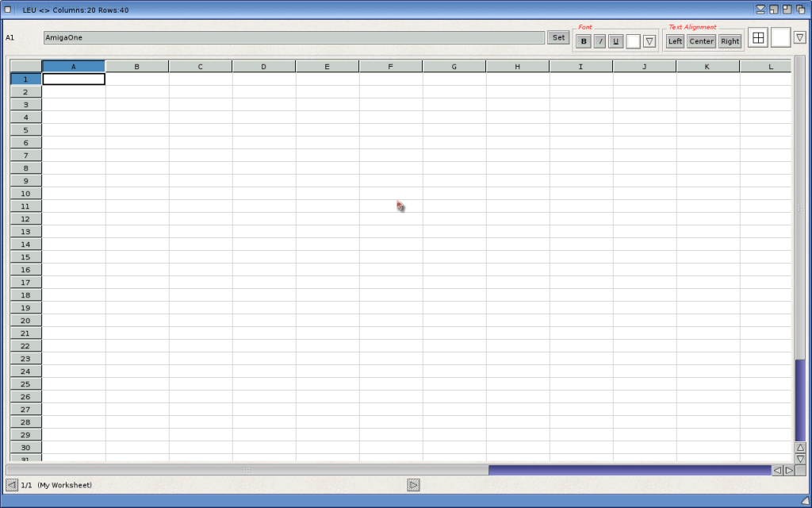Toggle italic font formatting

tap(599, 41)
